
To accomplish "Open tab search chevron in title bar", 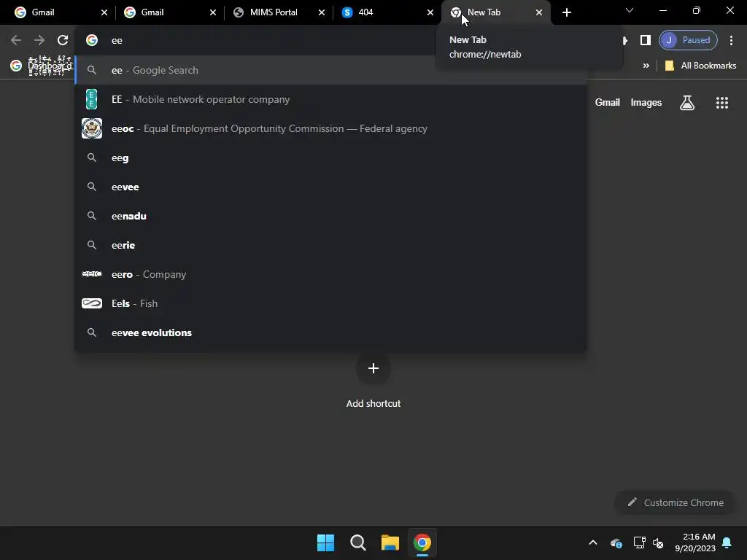I will point(630,10).
